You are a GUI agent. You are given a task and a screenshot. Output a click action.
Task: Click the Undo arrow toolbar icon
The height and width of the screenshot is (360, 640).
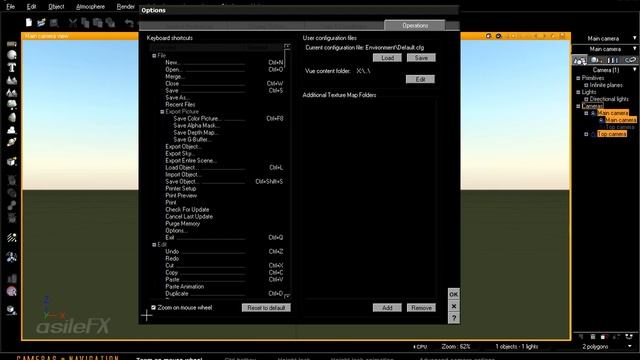tap(129, 23)
